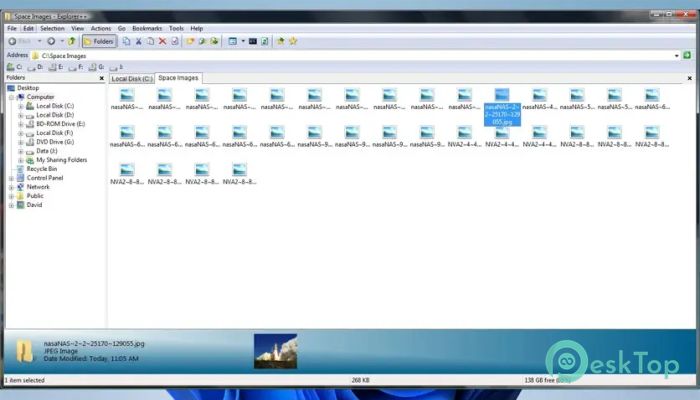This screenshot has height=400, width=700.
Task: Close the current tab with right-side X
Action: (x=690, y=78)
